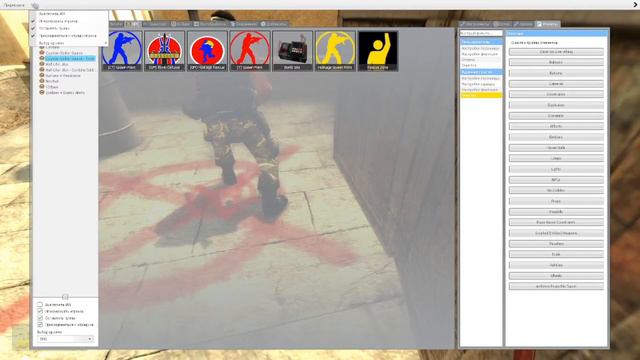Toggle the first unchecked checkbox at bottom left
Viewport: 640px width, 360px height.
point(40,304)
